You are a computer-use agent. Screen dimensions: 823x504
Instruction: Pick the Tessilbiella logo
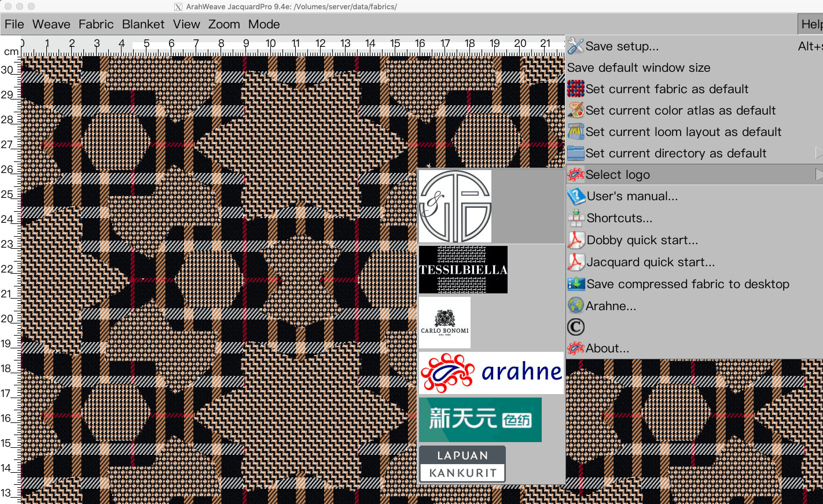click(x=463, y=270)
